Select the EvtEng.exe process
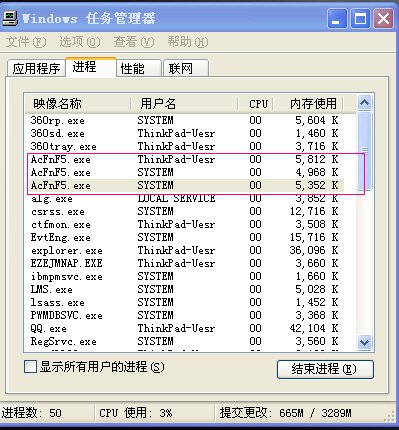The width and height of the screenshot is (399, 430). [184, 237]
